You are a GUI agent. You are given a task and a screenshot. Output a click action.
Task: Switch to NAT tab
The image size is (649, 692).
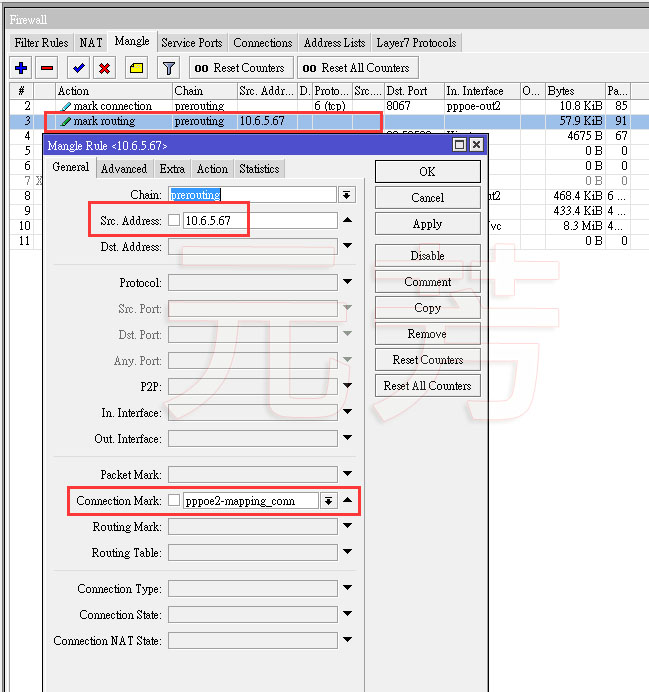(91, 43)
